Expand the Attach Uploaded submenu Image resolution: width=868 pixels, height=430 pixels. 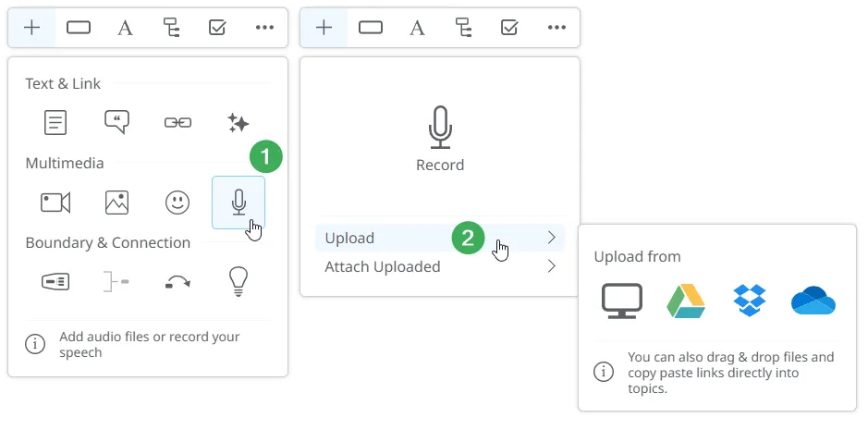440,266
